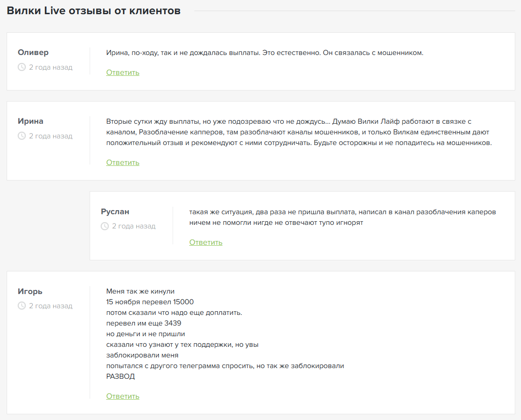The height and width of the screenshot is (420, 521).
Task: Click the clock icon under Ирина's name
Action: [x=22, y=136]
